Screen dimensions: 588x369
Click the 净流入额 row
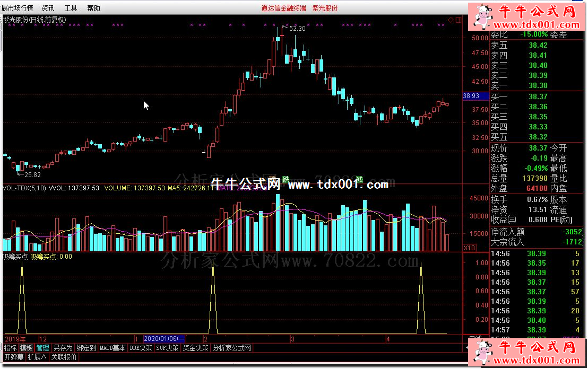tap(537, 232)
